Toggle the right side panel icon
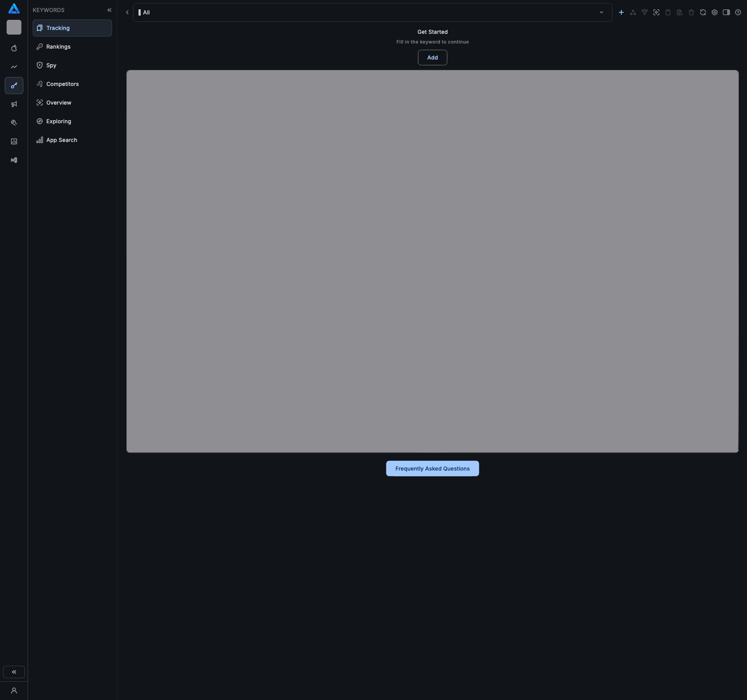747x700 pixels. point(726,12)
